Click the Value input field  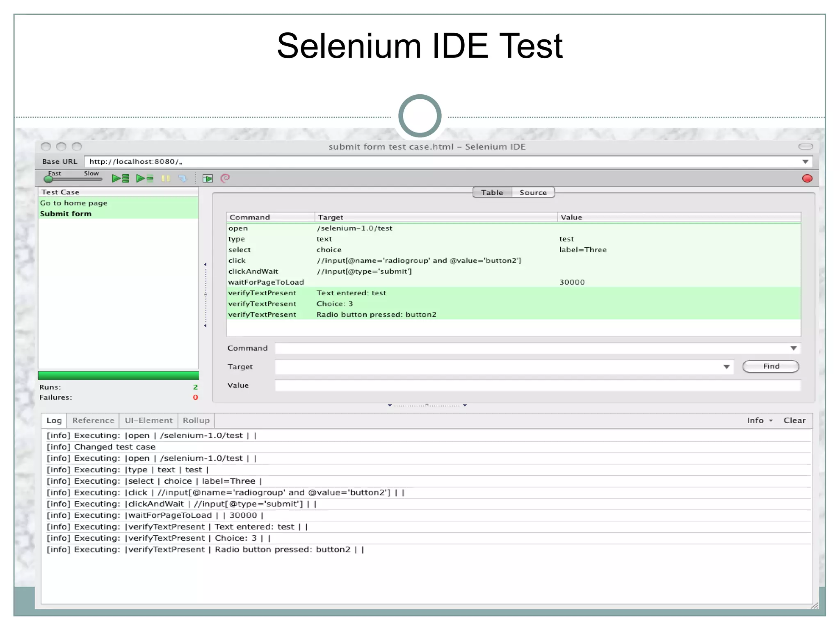pos(537,386)
